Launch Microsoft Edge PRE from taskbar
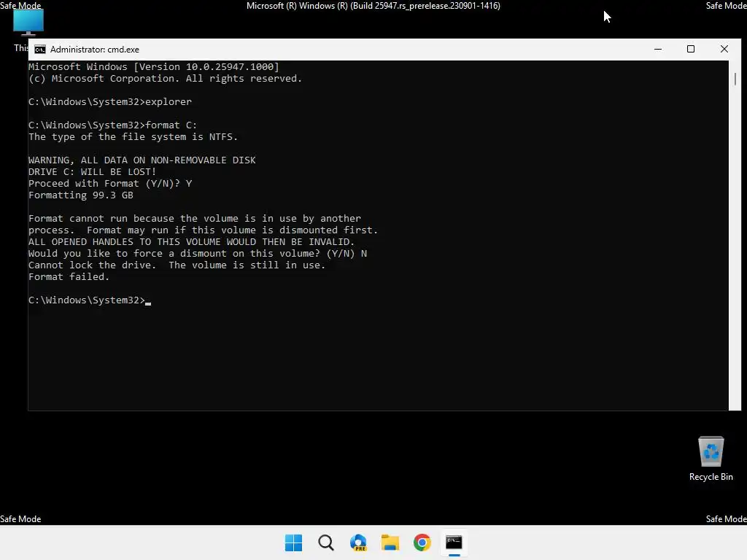Image resolution: width=747 pixels, height=560 pixels. 358,542
